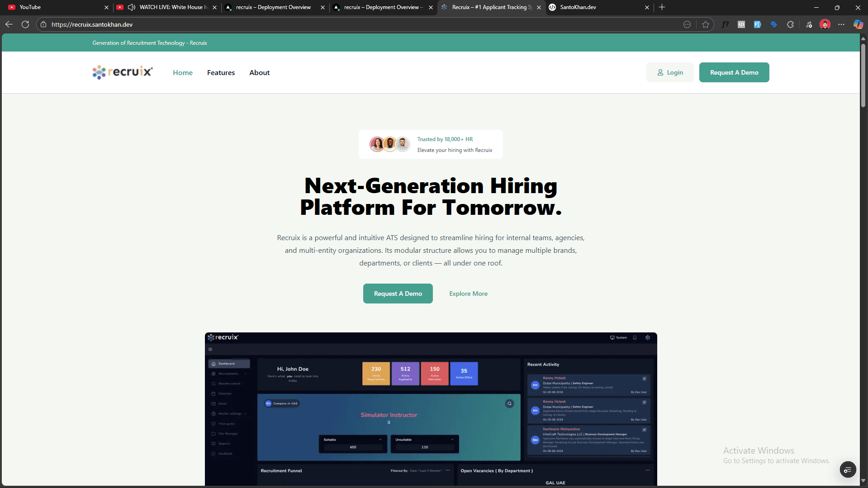Mute the WATCH LIVE White House tab

coord(132,7)
